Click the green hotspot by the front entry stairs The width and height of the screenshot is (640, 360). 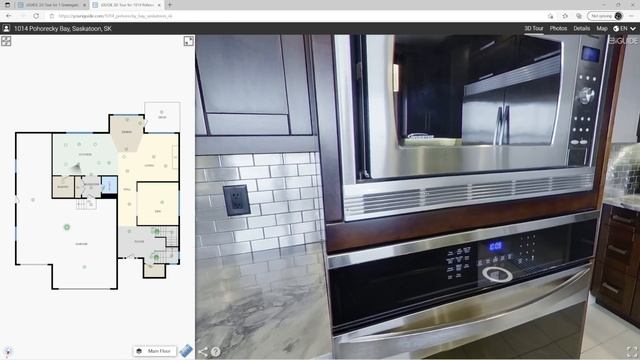[156, 258]
